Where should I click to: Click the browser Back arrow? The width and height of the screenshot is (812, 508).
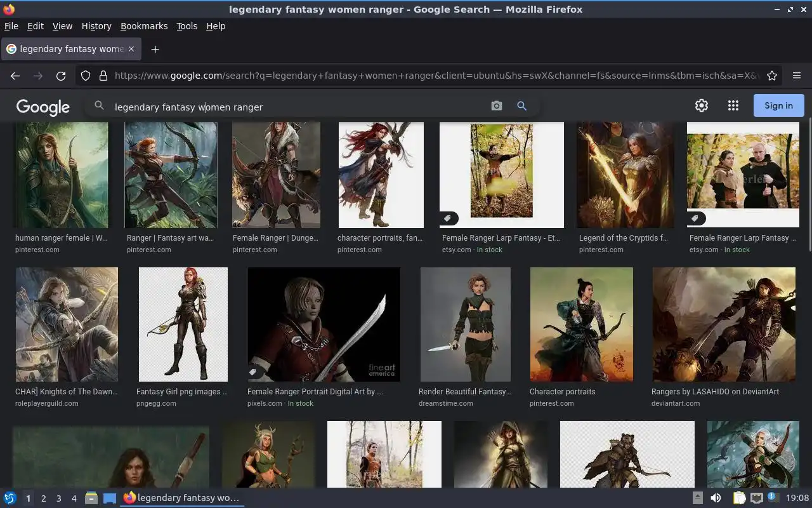coord(15,76)
